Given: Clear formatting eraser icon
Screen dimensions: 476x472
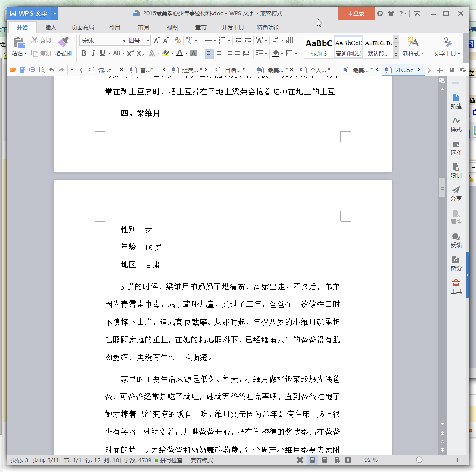Looking at the screenshot, I should [x=178, y=40].
